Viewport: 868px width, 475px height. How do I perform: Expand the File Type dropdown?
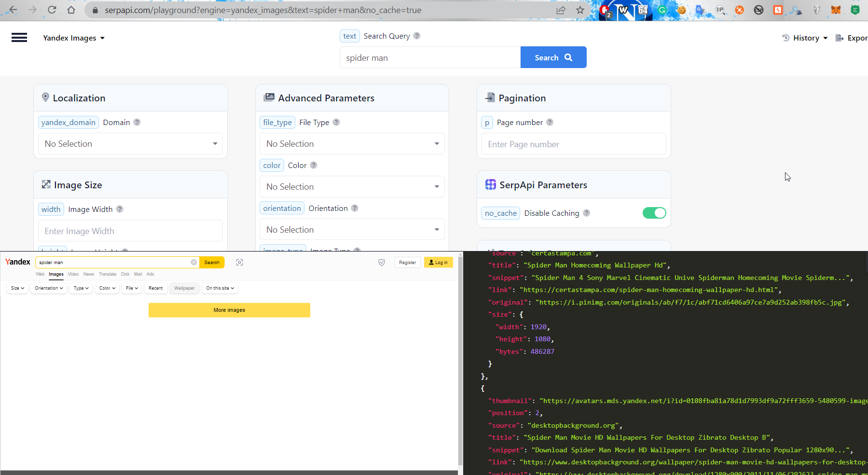tap(352, 143)
